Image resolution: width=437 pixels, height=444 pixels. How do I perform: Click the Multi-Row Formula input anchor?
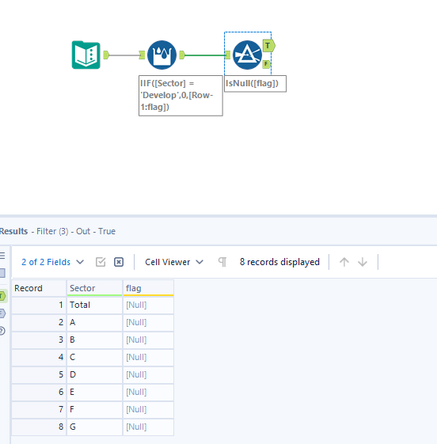pos(142,55)
